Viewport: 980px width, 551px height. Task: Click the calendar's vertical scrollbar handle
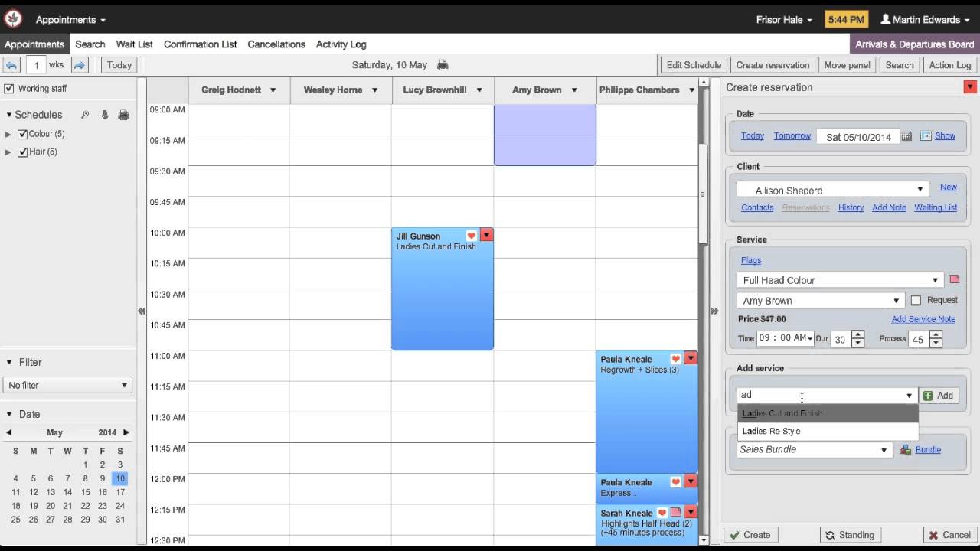(x=703, y=193)
